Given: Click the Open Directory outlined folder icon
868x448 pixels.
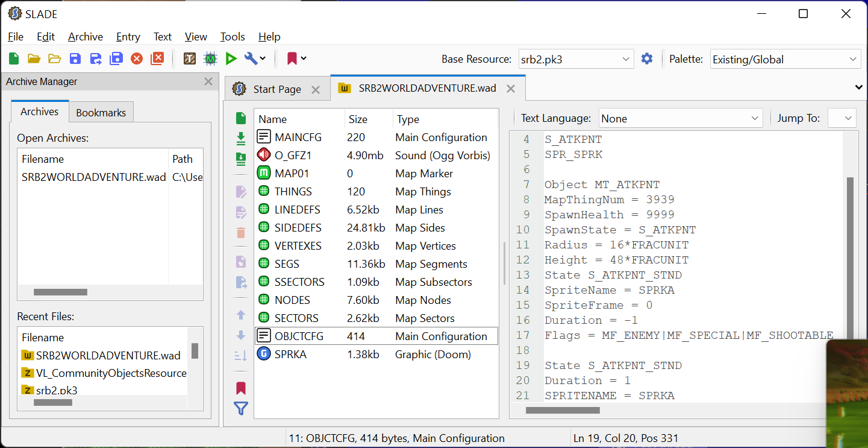Looking at the screenshot, I should [55, 58].
